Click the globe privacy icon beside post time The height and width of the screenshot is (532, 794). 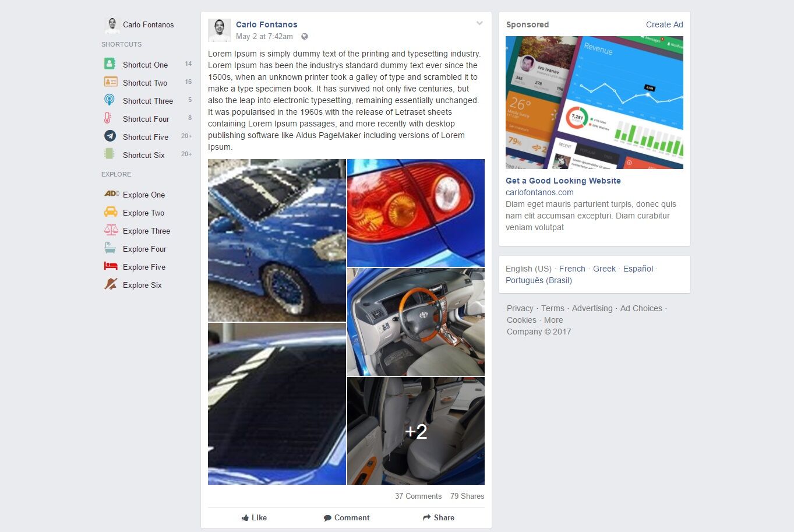click(305, 37)
